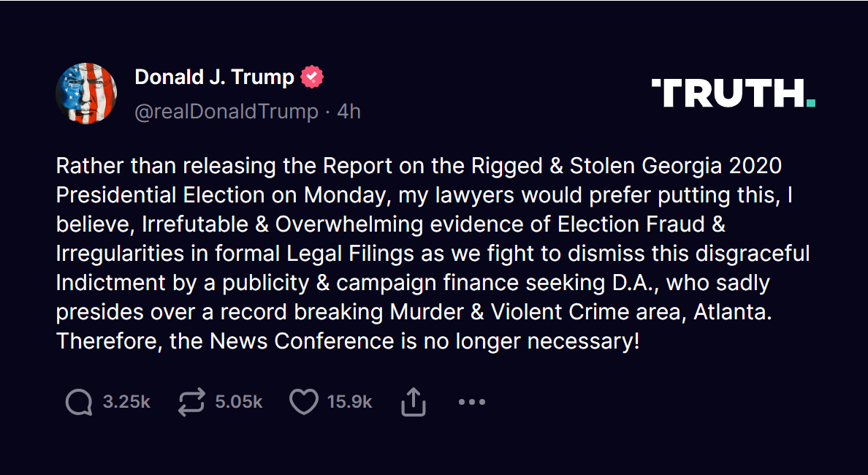View the 3.25k replies count

126,402
